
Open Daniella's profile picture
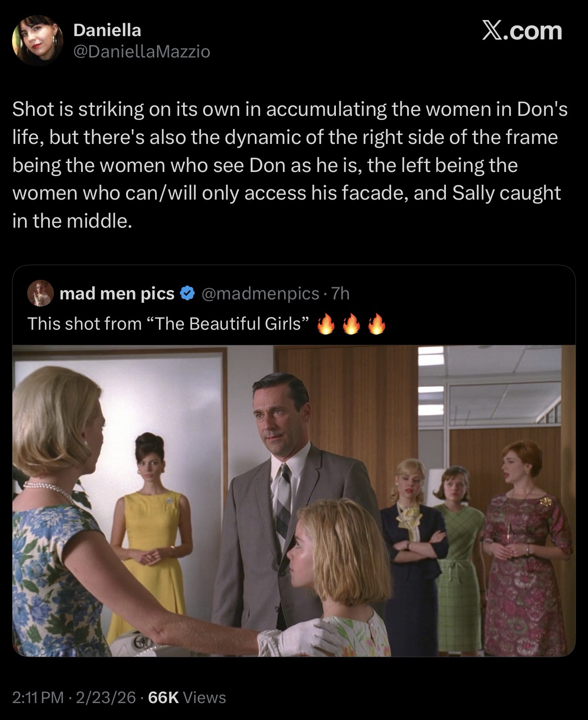coord(37,41)
